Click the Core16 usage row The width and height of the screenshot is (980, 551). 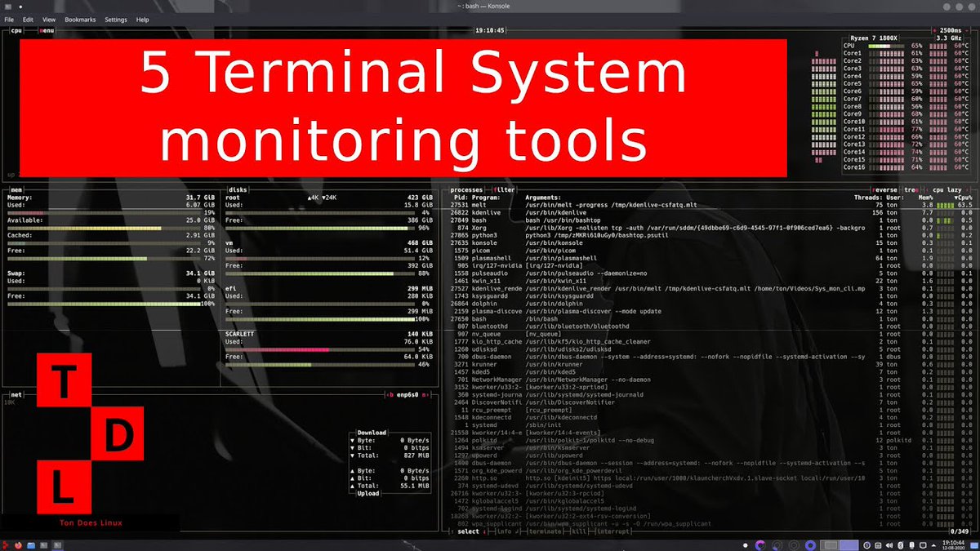906,167
